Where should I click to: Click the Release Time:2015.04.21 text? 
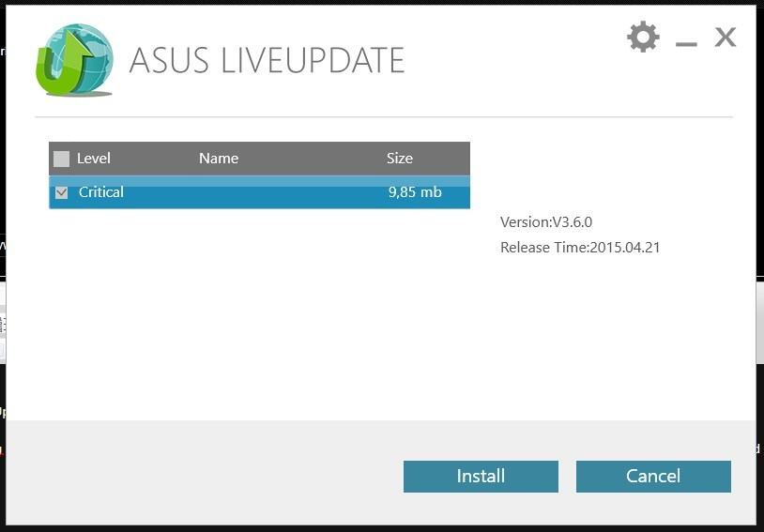(x=580, y=248)
